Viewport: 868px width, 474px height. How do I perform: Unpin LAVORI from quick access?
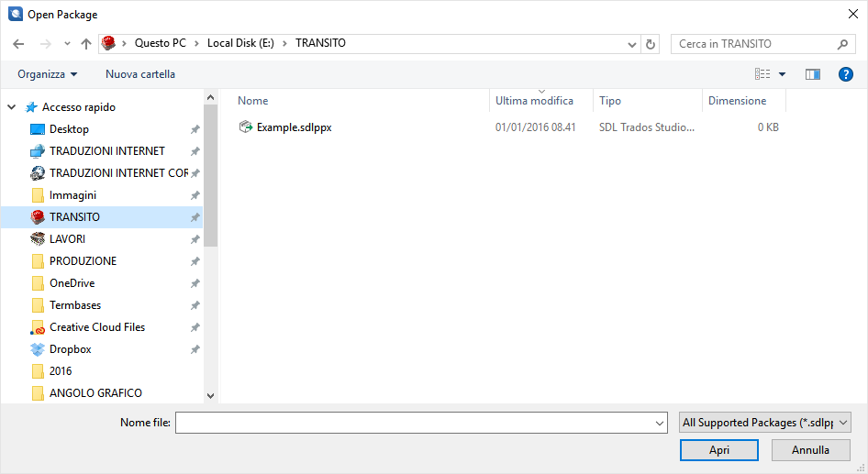195,239
